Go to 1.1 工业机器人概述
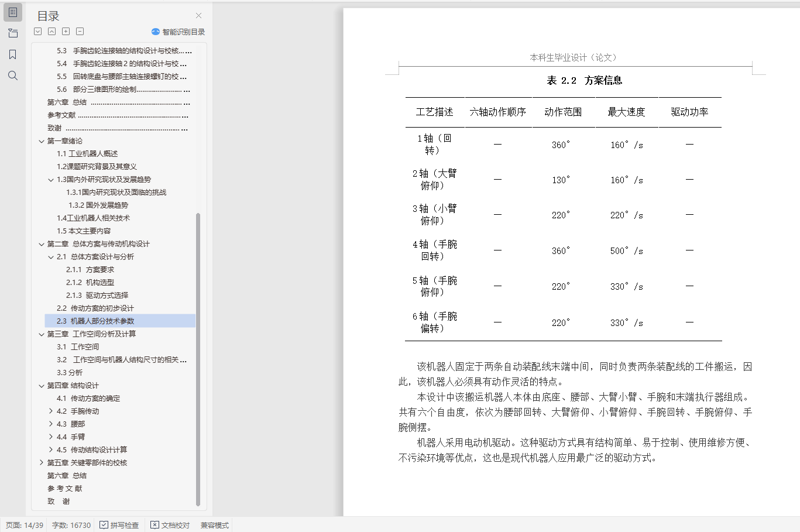 click(87, 154)
